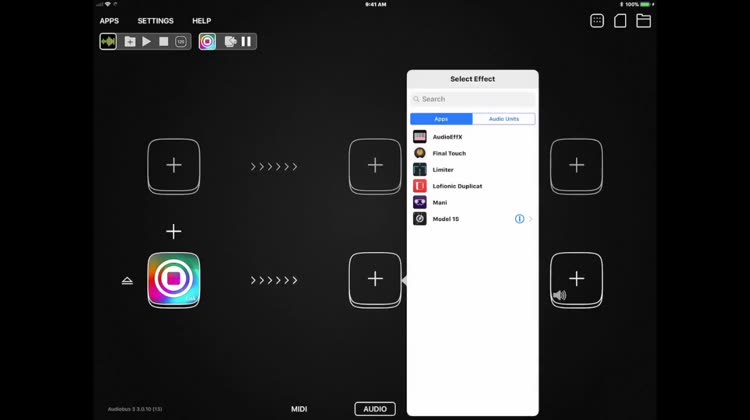The height and width of the screenshot is (420, 750).
Task: Eject the Loopy input app
Action: click(x=127, y=280)
